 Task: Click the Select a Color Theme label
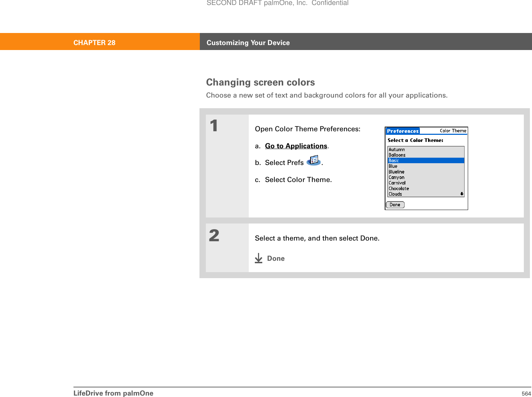(x=415, y=140)
